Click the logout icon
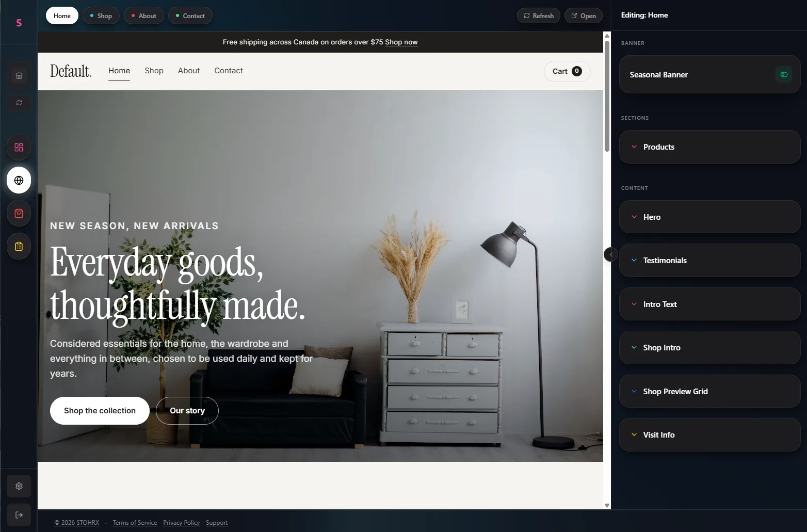Viewport: 807px width, 532px height. coord(19,514)
